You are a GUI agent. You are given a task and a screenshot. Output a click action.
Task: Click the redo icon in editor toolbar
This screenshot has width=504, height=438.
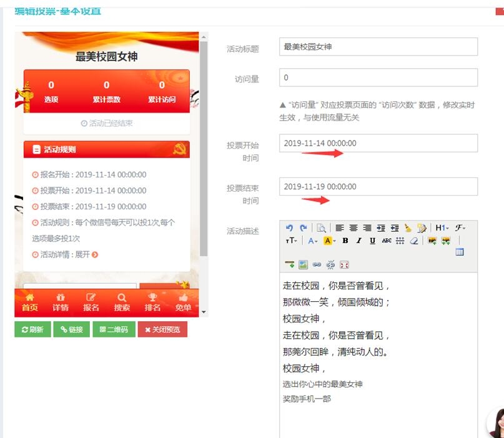pos(303,228)
